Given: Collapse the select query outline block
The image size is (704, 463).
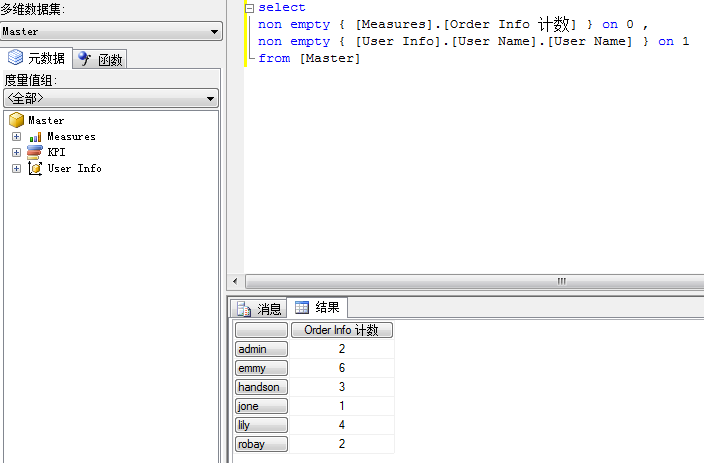Looking at the screenshot, I should point(250,8).
